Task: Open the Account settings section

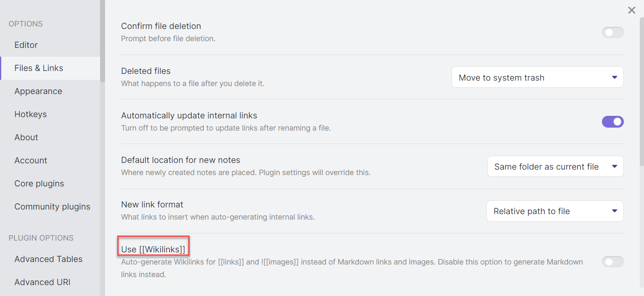Action: tap(31, 160)
